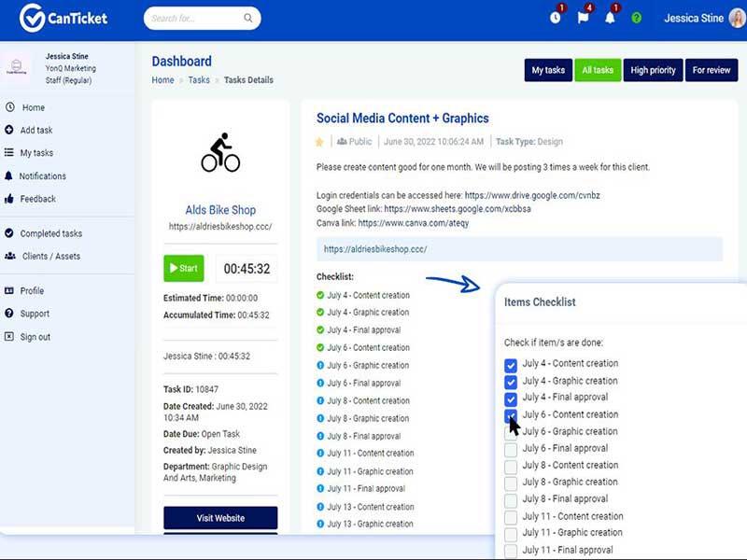Click blue info icon beside July 8 - Content creation
Image resolution: width=747 pixels, height=560 pixels.
coord(320,400)
